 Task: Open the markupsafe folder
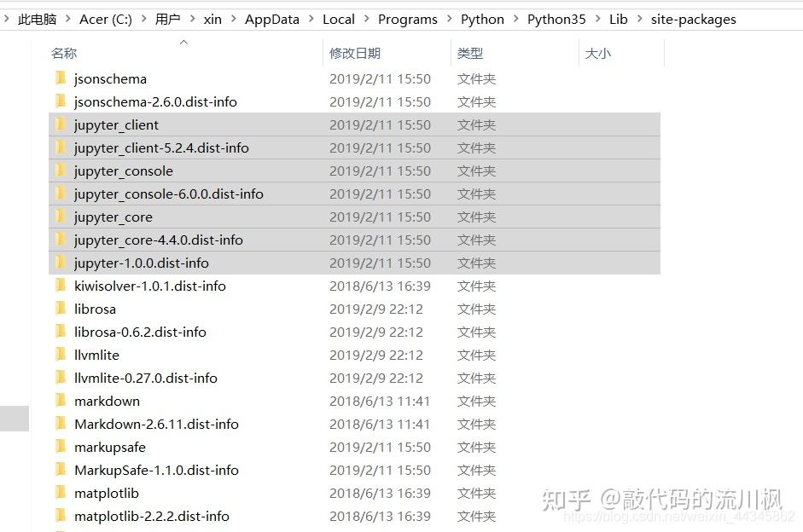click(110, 447)
